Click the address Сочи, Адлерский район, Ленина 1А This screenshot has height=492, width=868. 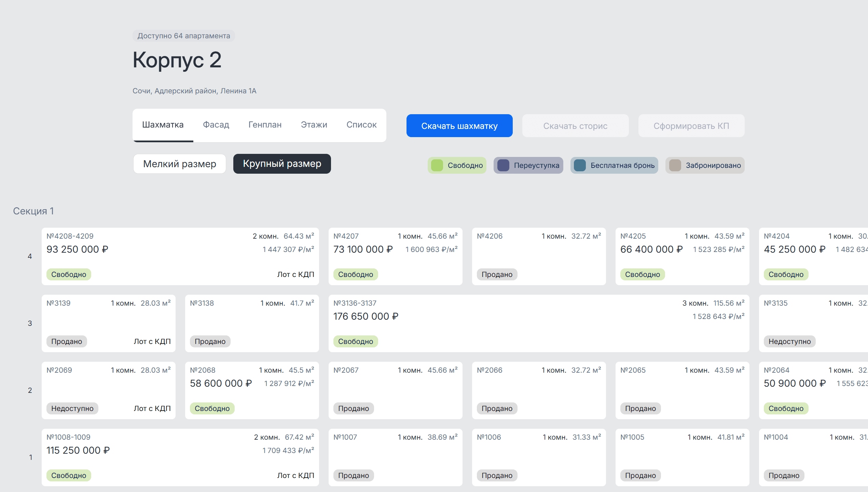point(194,91)
